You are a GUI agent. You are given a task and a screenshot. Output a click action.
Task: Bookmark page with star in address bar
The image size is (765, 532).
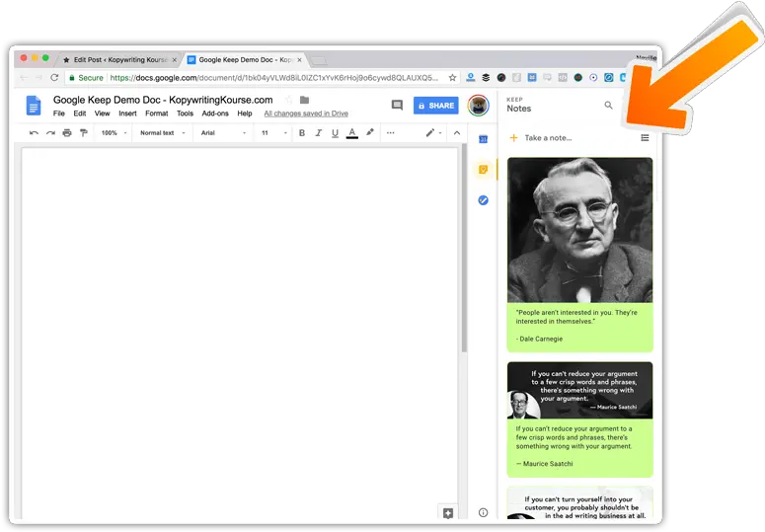click(452, 78)
